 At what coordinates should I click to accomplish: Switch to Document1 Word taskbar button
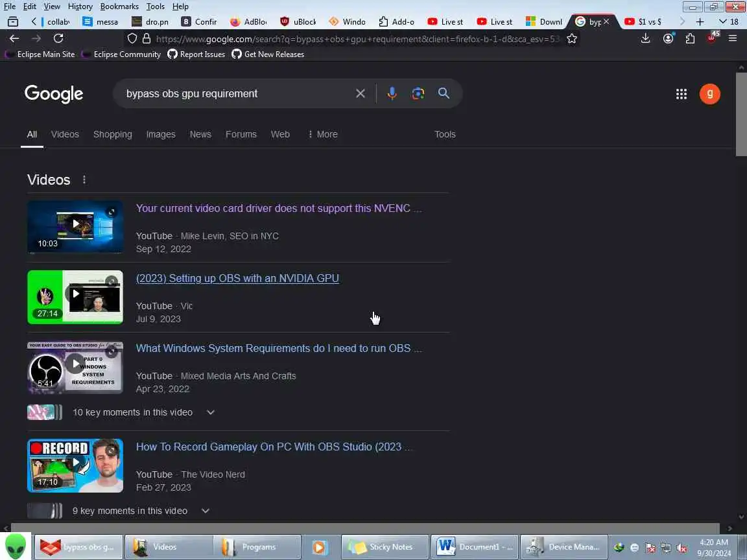(475, 547)
